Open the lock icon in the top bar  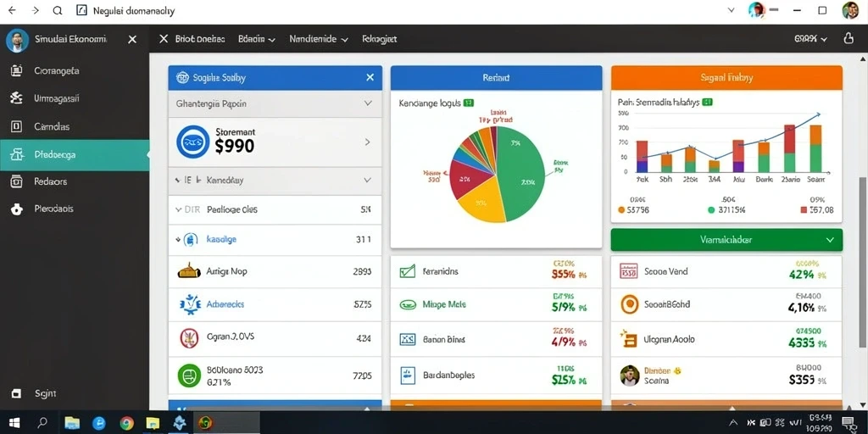848,39
